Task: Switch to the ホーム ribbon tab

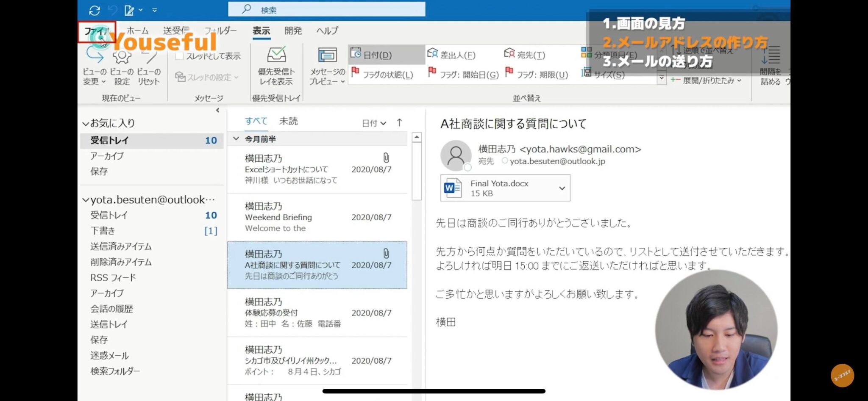Action: point(138,31)
